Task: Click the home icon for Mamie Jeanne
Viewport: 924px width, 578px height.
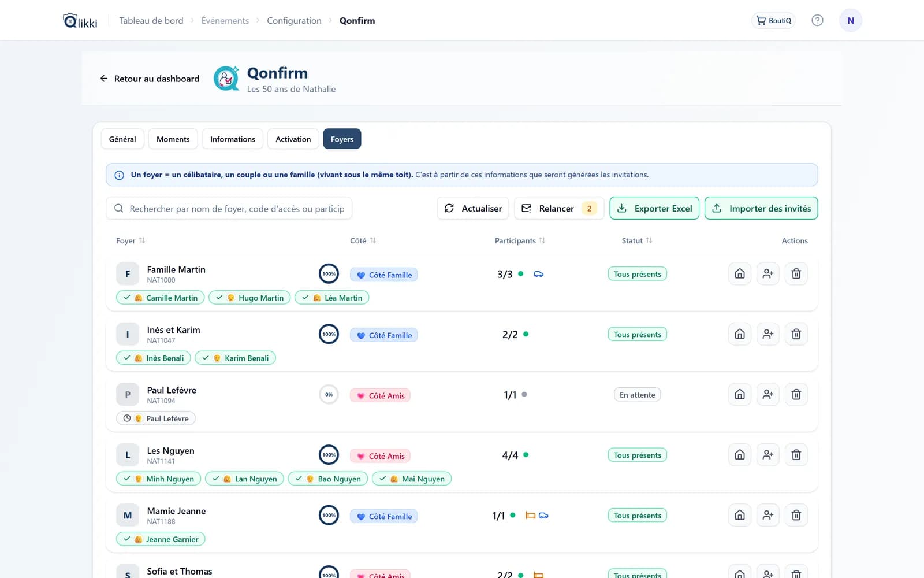Action: pos(740,515)
